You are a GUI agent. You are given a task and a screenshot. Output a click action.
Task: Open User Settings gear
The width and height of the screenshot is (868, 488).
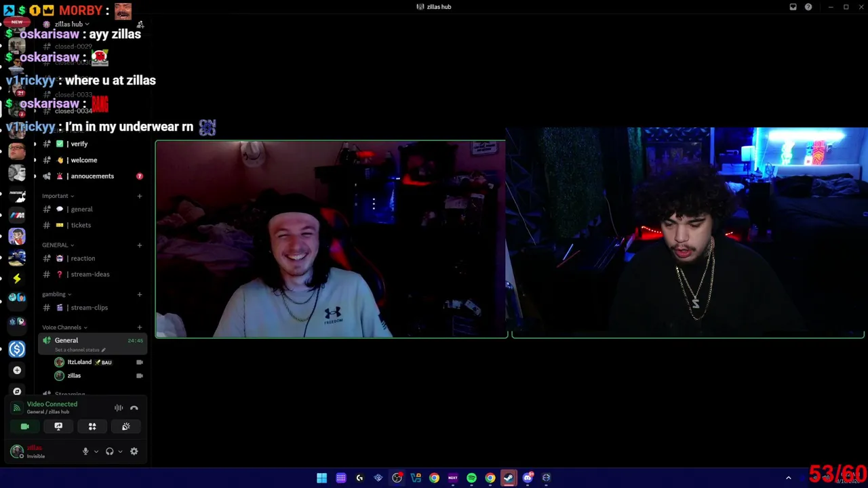coord(134,451)
